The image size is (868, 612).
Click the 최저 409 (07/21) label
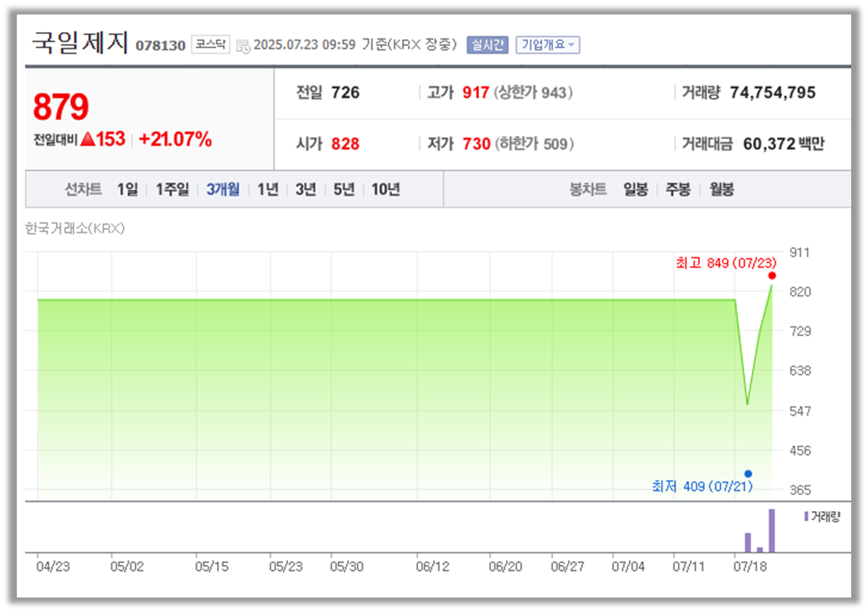click(x=702, y=487)
